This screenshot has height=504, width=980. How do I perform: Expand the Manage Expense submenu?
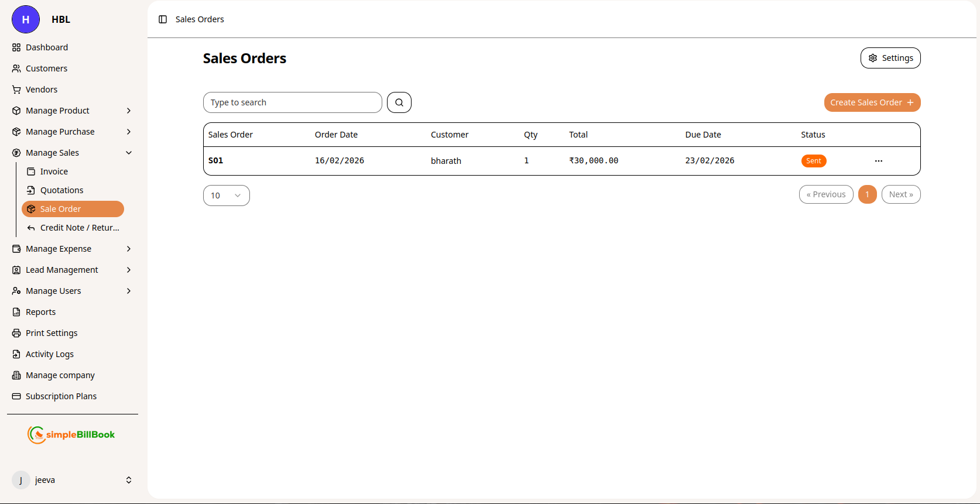[129, 249]
